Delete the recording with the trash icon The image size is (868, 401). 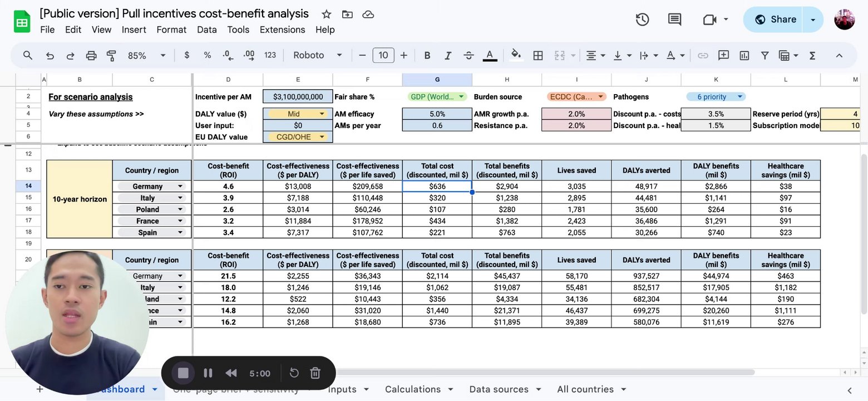[315, 373]
